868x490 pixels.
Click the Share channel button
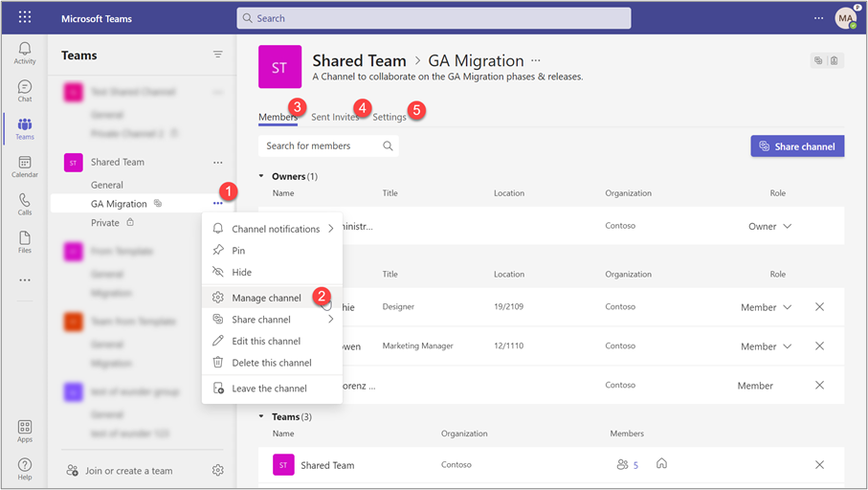[797, 146]
